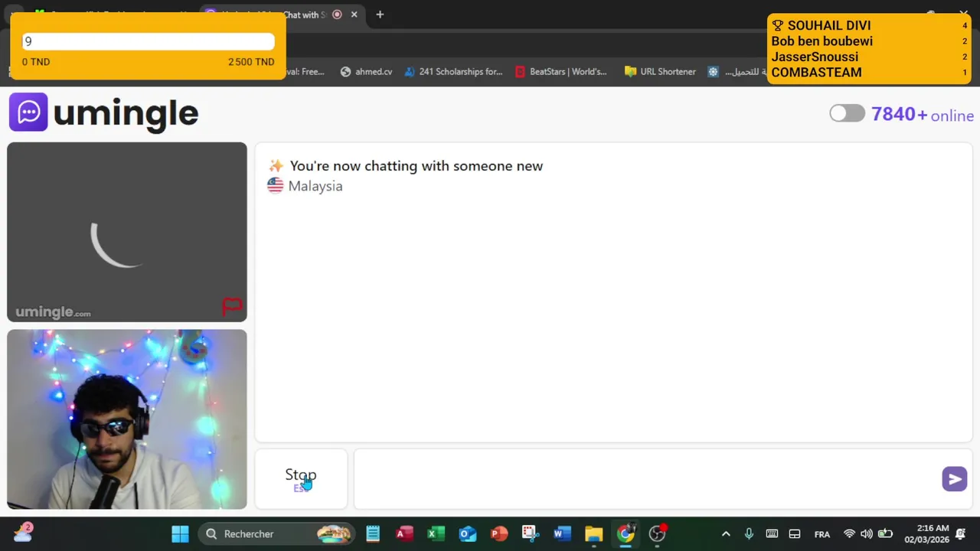Open Outlook from the taskbar
The image size is (980, 551).
click(x=467, y=533)
